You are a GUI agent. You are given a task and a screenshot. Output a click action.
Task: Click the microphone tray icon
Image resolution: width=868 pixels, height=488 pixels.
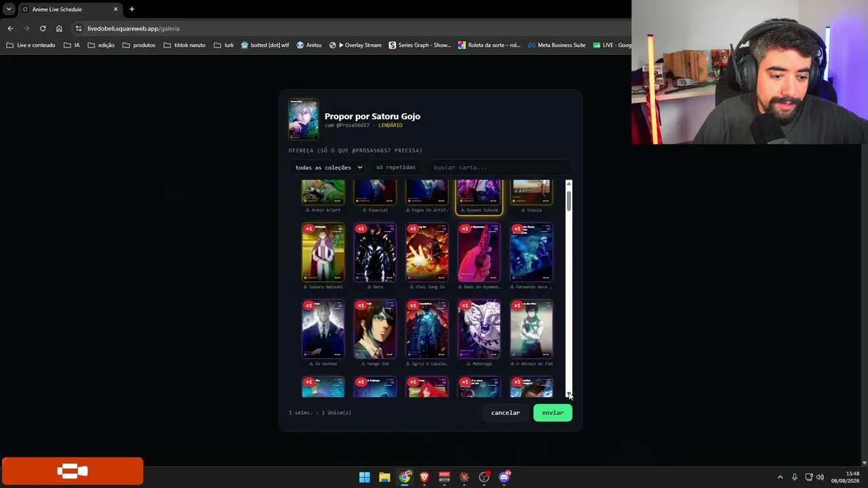794,477
